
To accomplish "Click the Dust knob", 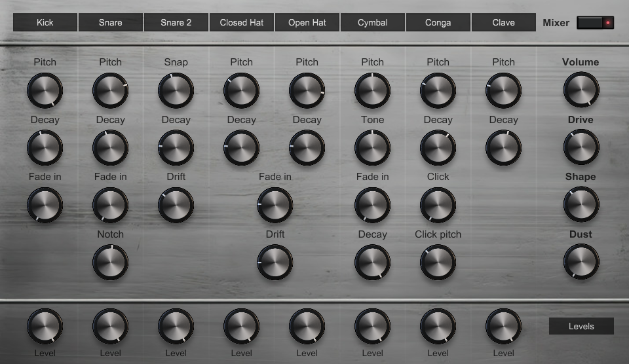I will pyautogui.click(x=581, y=262).
